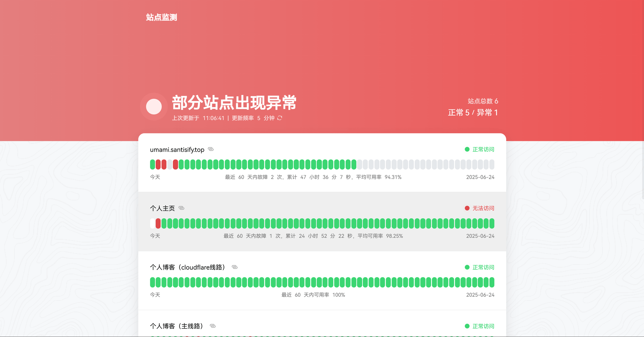Click the refresh icon next to 更新频率
This screenshot has height=337, width=644.
click(280, 118)
